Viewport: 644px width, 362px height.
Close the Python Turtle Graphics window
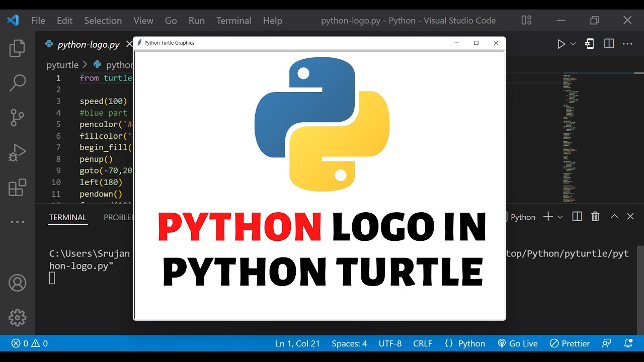[496, 43]
